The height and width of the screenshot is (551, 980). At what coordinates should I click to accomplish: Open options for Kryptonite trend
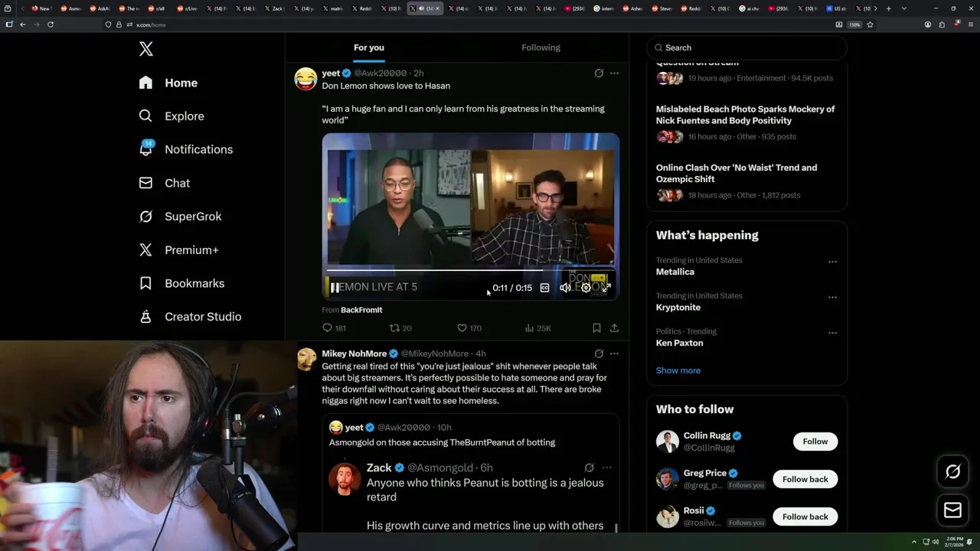832,297
